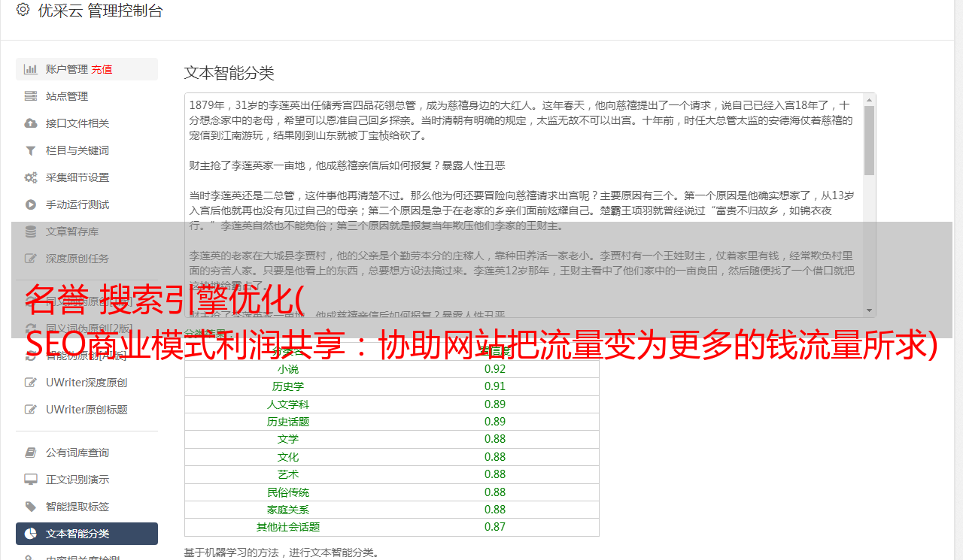The image size is (963, 560).
Task: Click the cloud upload icon for 接口文件相关
Action: tap(30, 123)
